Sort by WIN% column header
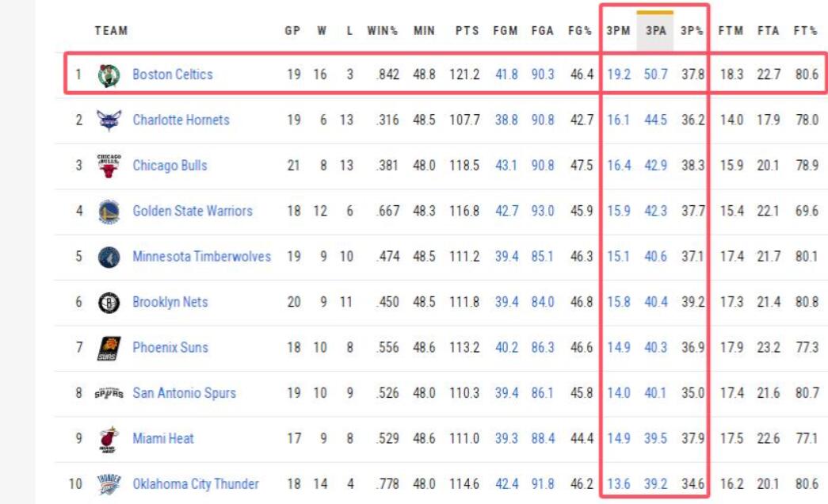 [382, 31]
